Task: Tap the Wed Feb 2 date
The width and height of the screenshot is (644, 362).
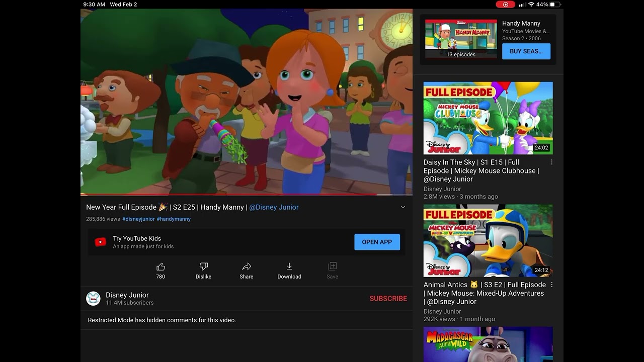Action: pyautogui.click(x=123, y=5)
